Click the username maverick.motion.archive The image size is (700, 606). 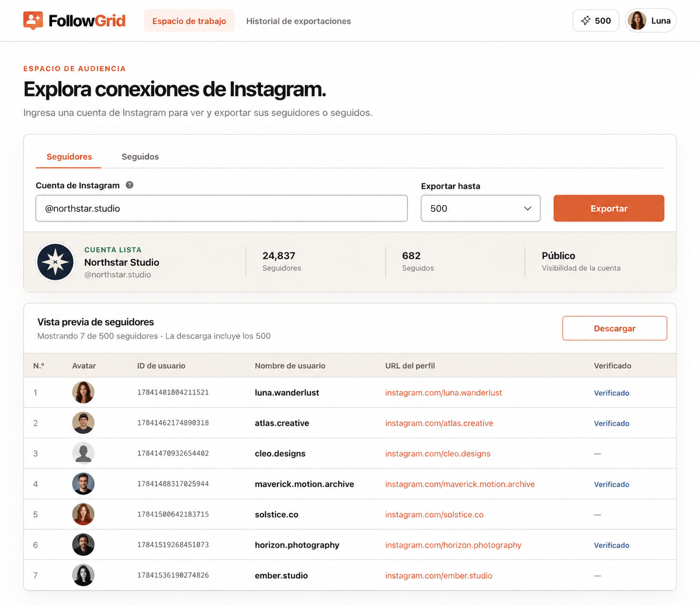pos(305,484)
